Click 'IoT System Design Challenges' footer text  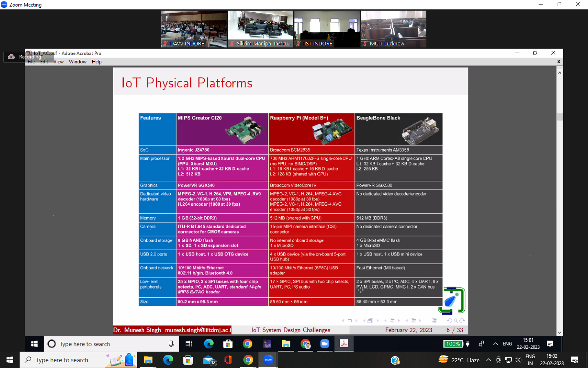tap(291, 330)
